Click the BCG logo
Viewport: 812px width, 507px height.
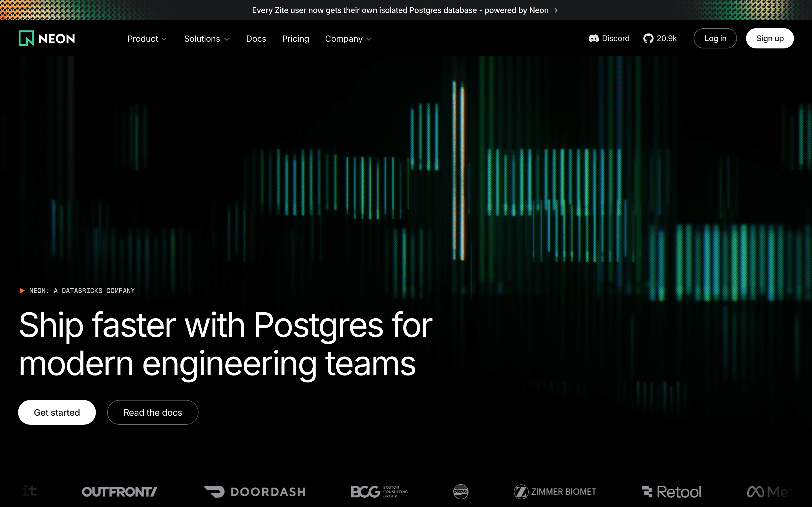click(x=379, y=492)
